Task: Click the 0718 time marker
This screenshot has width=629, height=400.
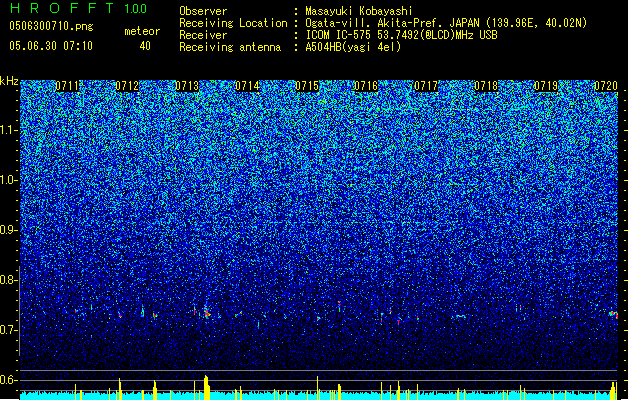Action: pos(486,86)
